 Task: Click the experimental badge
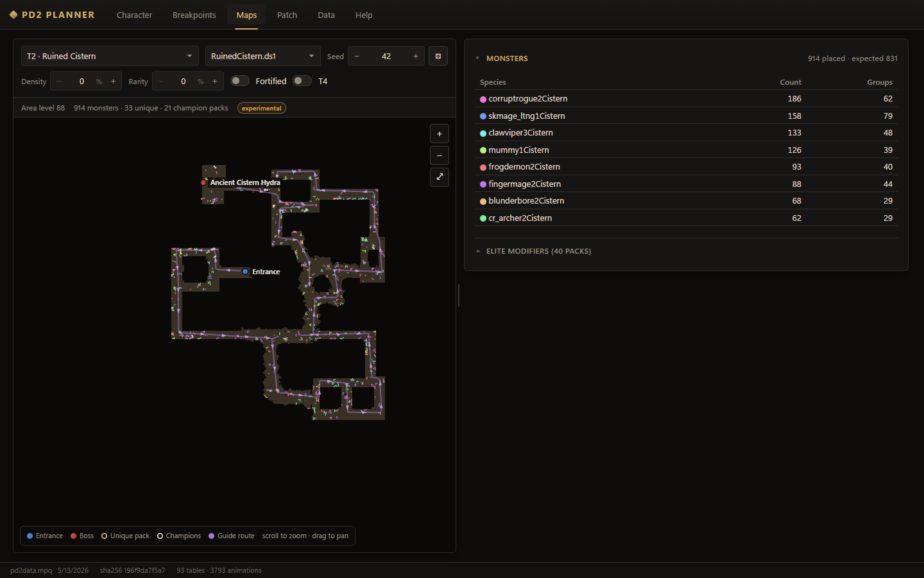coord(262,108)
